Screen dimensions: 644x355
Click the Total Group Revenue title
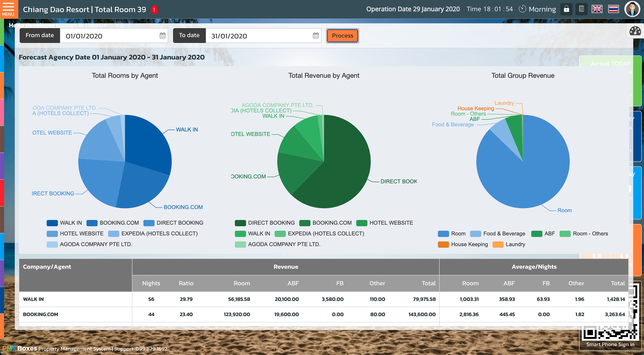(x=523, y=76)
